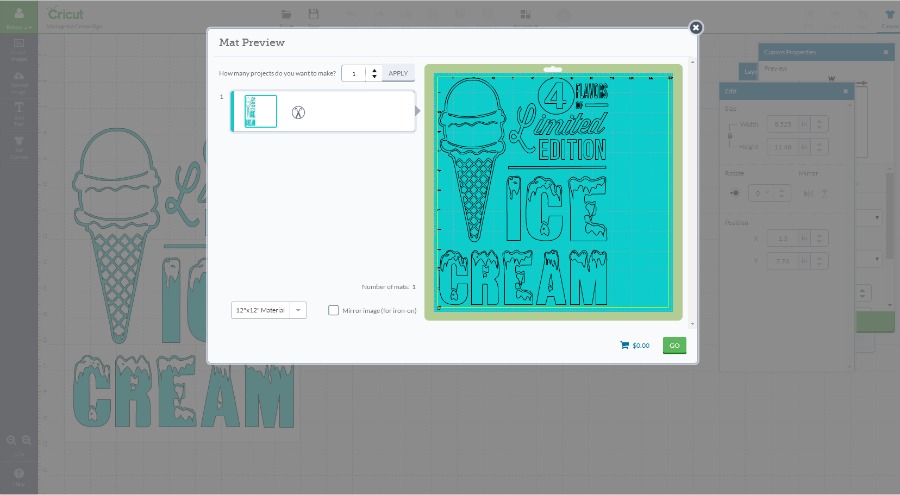This screenshot has width=900, height=495.
Task: Toggle the aspect ratio lock icon
Action: [730, 136]
